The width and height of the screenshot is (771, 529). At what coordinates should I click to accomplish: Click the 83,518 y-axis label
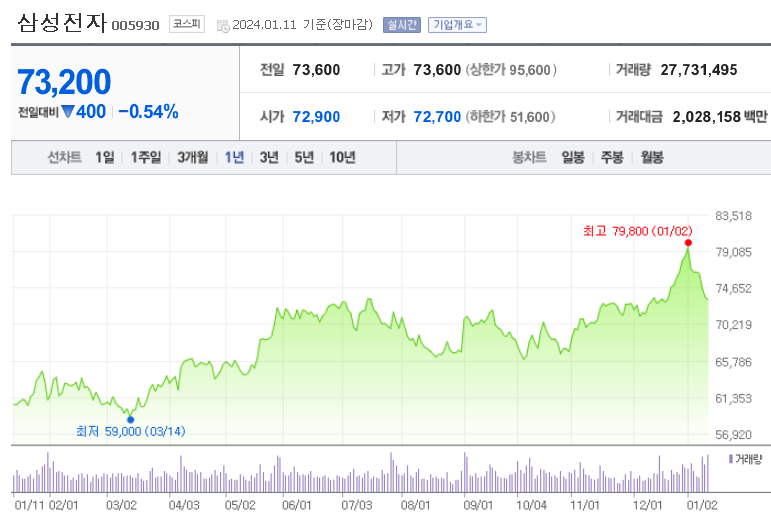pyautogui.click(x=733, y=215)
